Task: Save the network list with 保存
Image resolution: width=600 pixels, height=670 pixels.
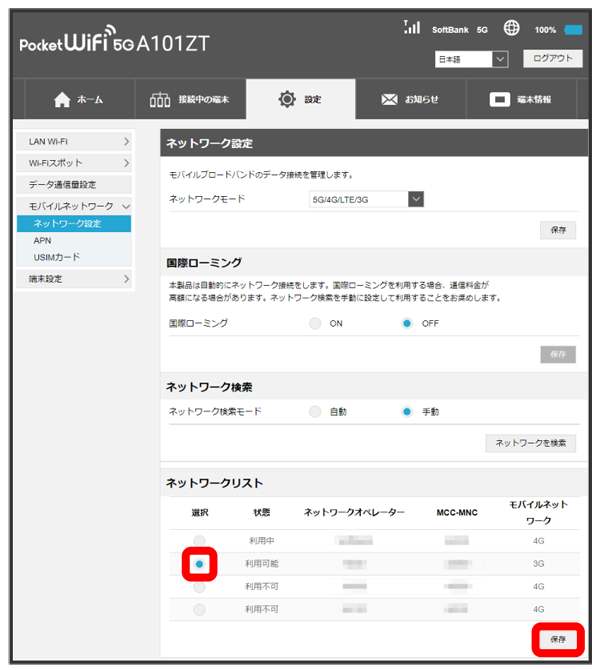Action: pyautogui.click(x=556, y=638)
